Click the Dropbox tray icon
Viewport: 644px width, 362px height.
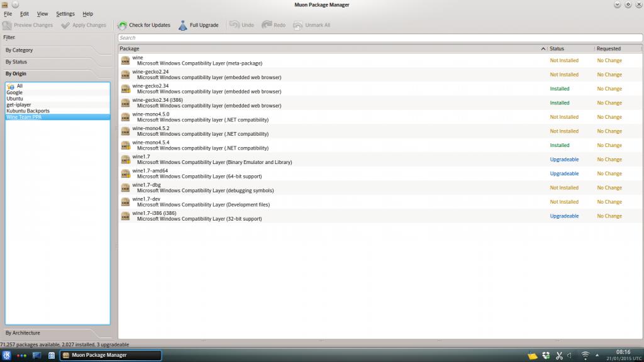tap(546, 356)
